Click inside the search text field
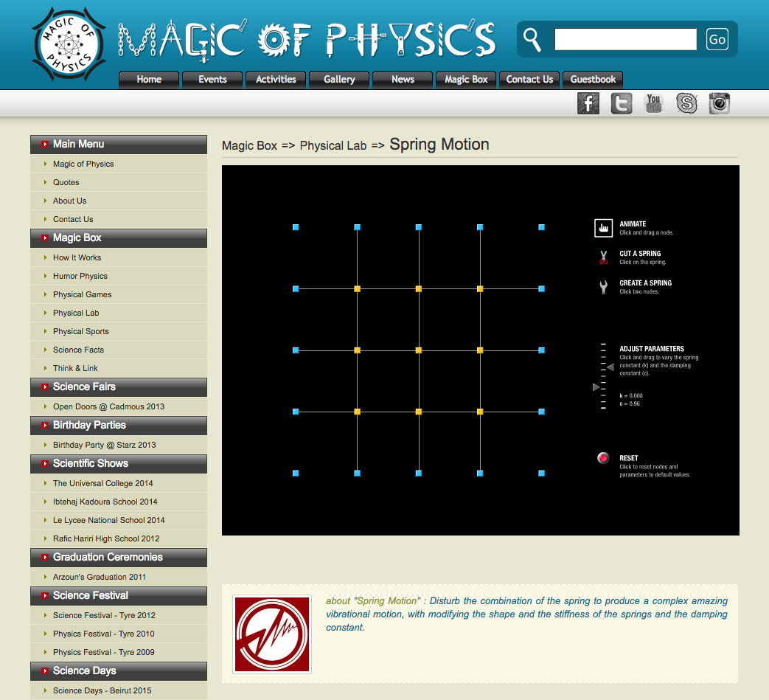Viewport: 769px width, 700px height. coord(624,39)
